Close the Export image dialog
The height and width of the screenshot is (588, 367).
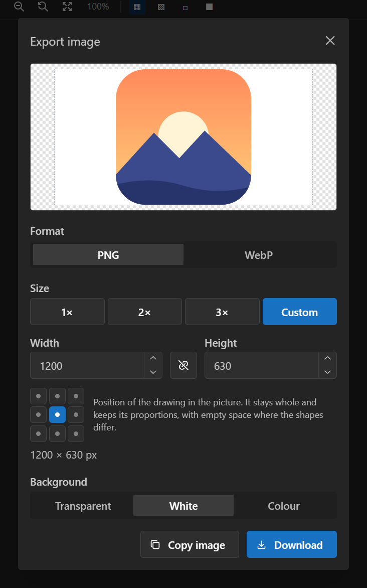(x=330, y=41)
